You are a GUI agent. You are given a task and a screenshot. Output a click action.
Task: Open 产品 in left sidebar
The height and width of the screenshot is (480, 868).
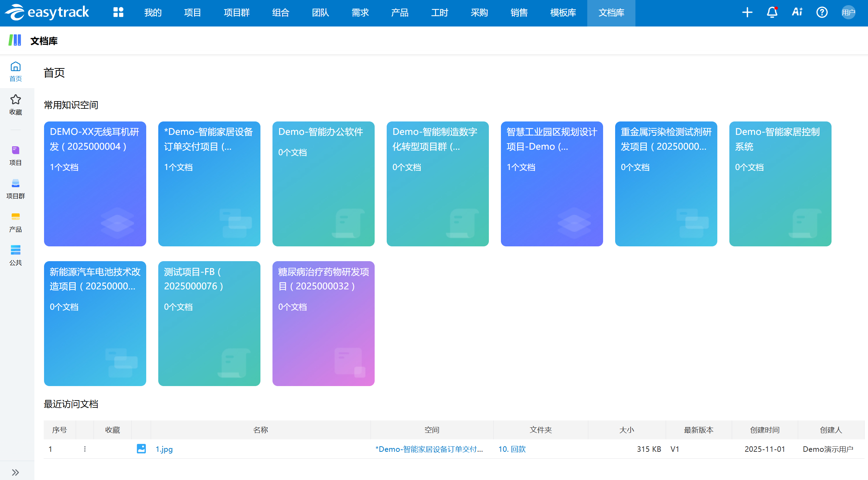pos(15,222)
